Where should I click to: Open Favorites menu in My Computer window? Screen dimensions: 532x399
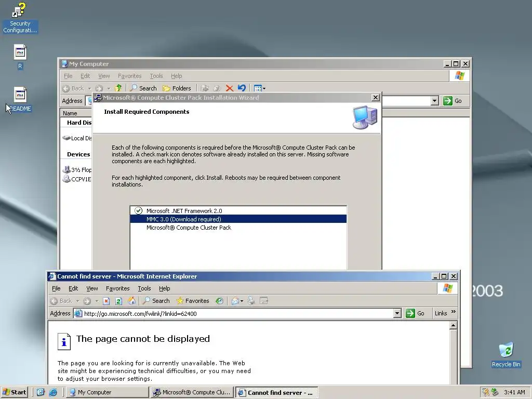(129, 76)
